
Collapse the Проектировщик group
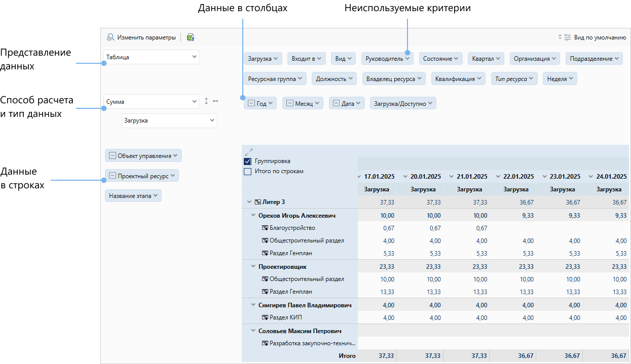click(x=253, y=266)
